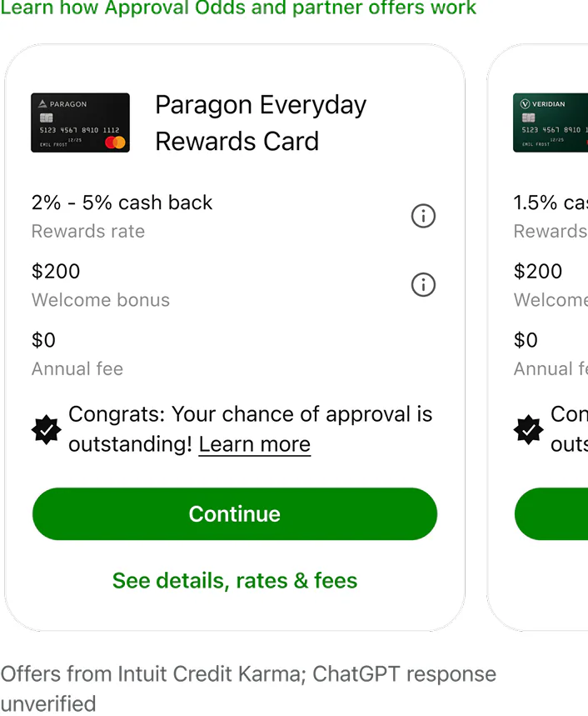
Task: Click the congrats approval message text
Action: point(250,428)
